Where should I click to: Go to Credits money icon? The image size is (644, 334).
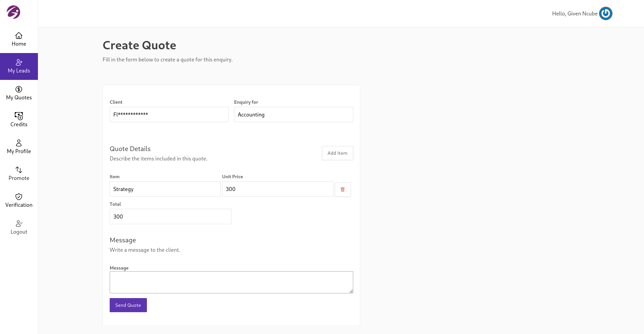click(x=19, y=116)
